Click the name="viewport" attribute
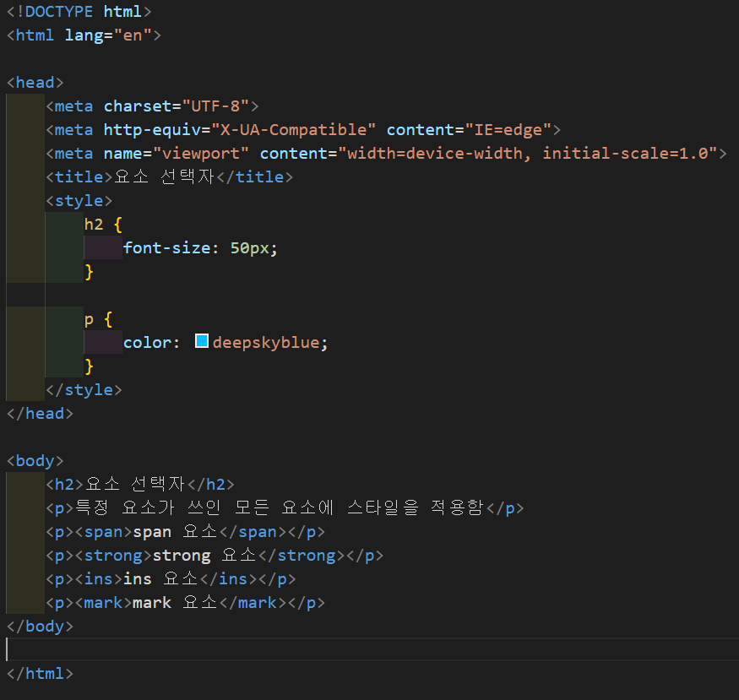739x700 pixels. pos(177,153)
